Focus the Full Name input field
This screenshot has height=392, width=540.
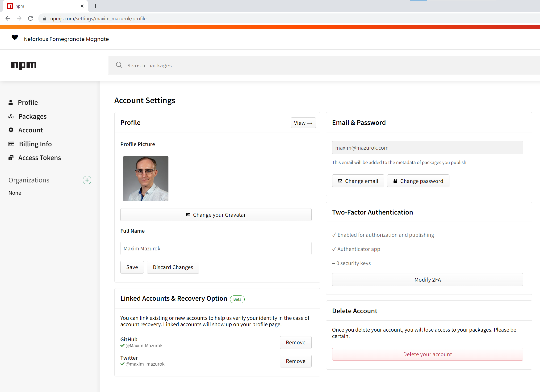pos(216,249)
